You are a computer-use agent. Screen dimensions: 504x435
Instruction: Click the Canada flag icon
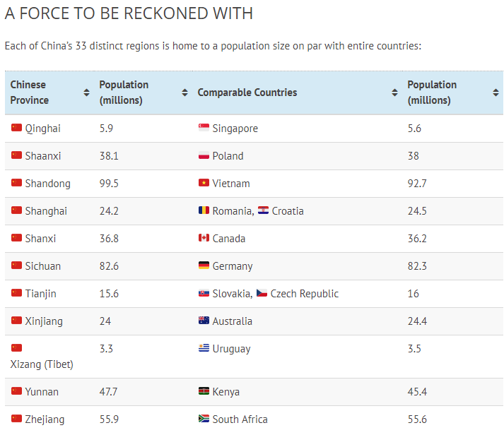pyautogui.click(x=204, y=238)
